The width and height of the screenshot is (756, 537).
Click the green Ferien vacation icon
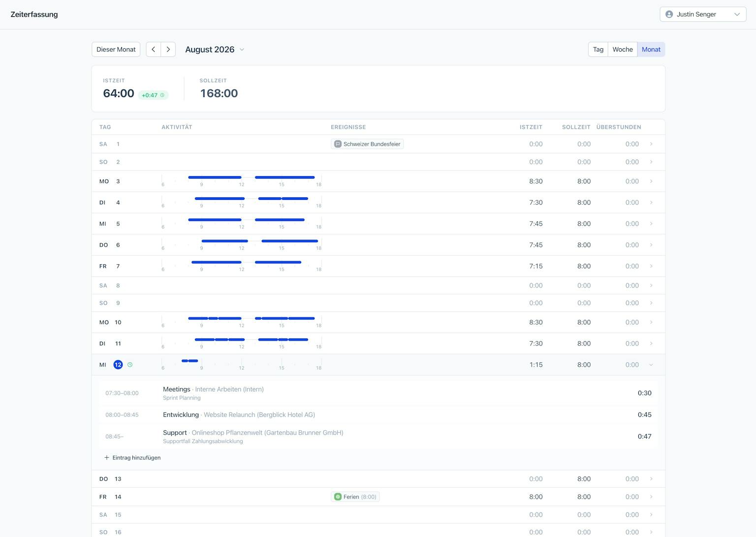[x=338, y=497]
